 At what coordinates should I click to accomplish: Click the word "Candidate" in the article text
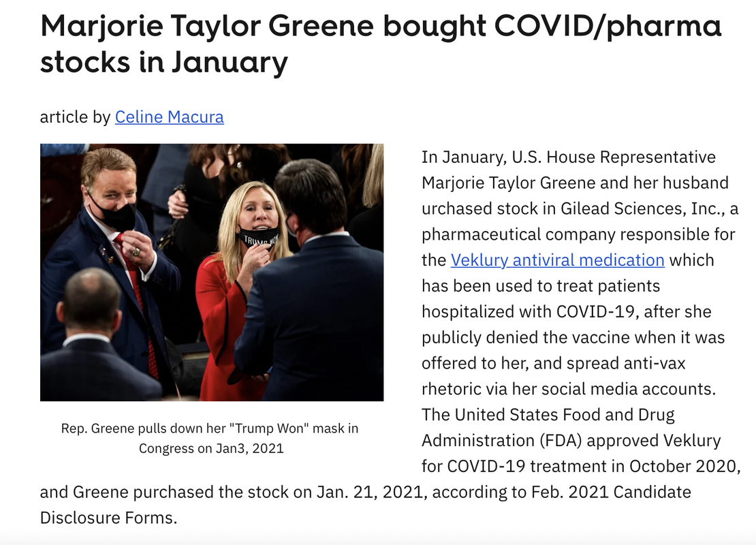click(652, 492)
